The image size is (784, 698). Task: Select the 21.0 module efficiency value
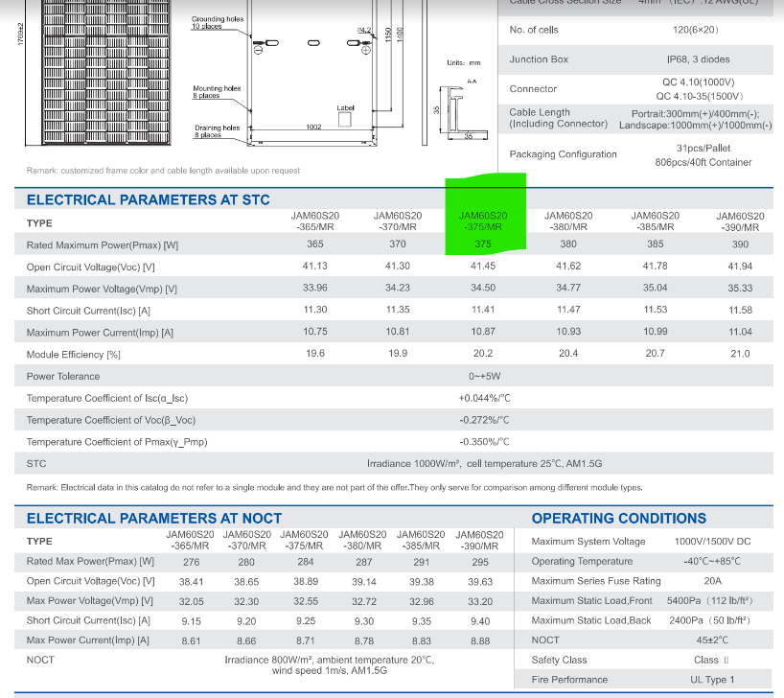click(740, 354)
